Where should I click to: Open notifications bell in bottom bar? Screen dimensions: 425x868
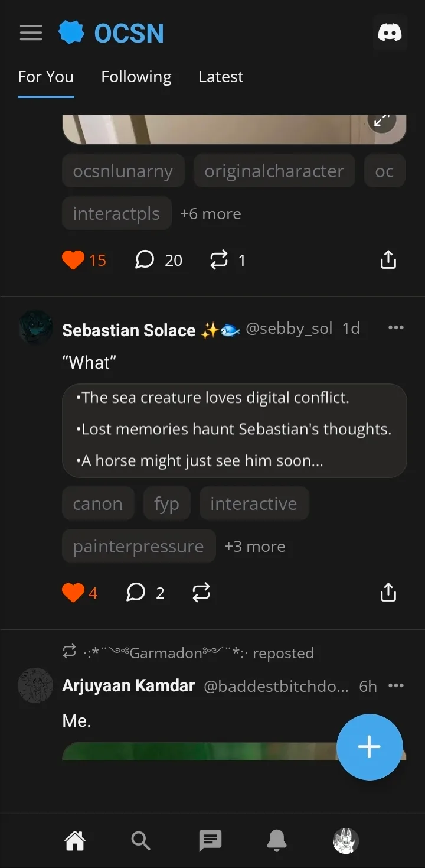pyautogui.click(x=277, y=840)
